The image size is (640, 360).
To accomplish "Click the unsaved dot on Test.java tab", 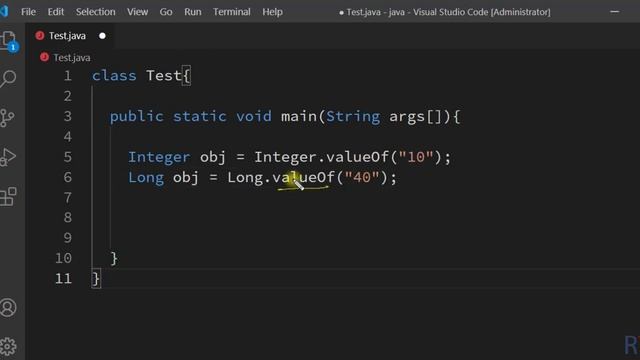I will (102, 36).
